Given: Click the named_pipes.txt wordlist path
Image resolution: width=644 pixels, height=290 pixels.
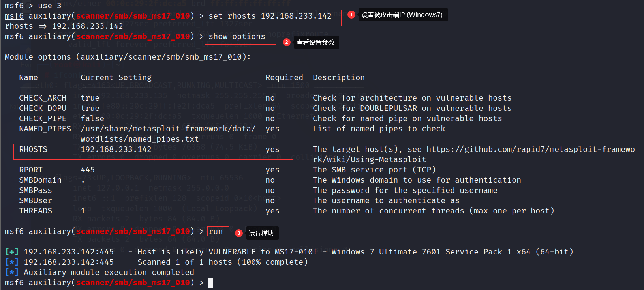Looking at the screenshot, I should coord(168,134).
